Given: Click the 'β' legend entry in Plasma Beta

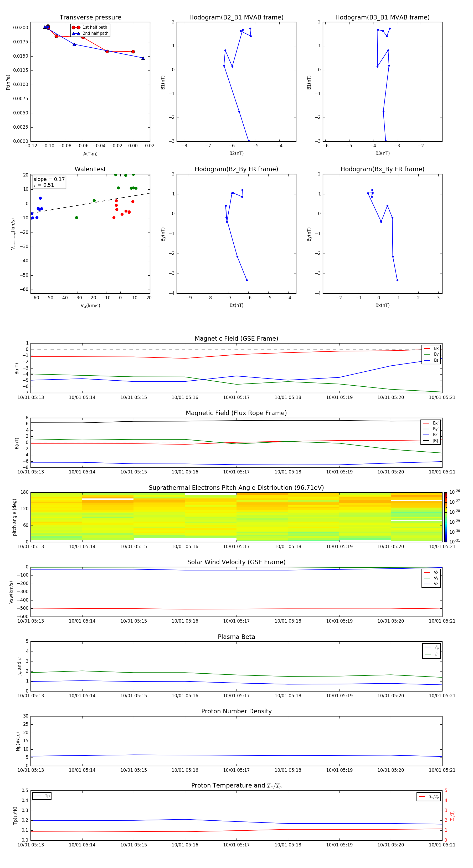Looking at the screenshot, I should click(x=431, y=654).
